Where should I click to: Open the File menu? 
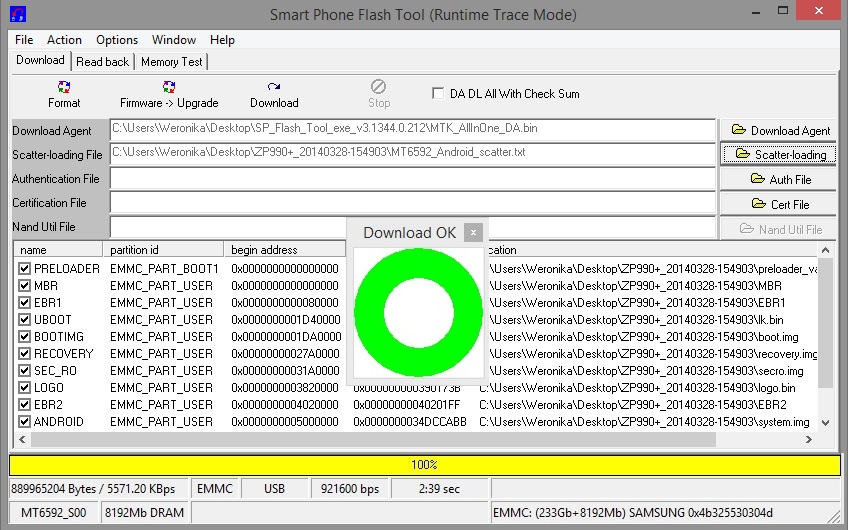click(x=24, y=40)
